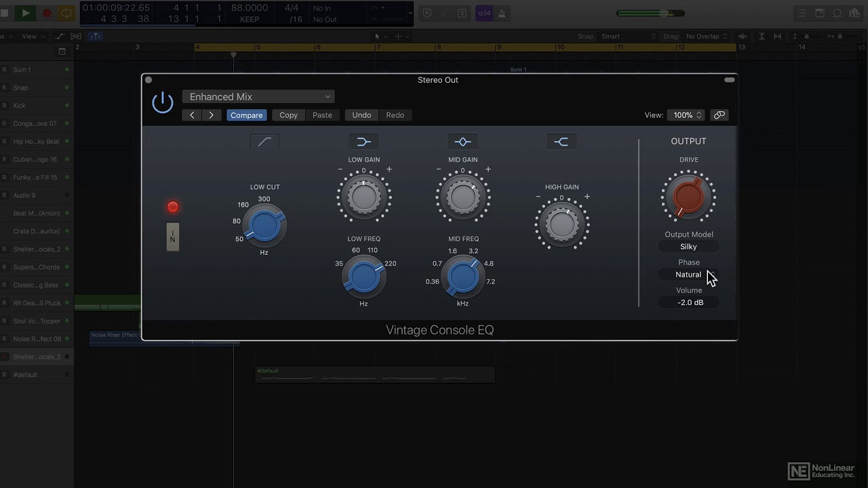
Task: Click the Copy button in plugin header
Action: coord(288,115)
